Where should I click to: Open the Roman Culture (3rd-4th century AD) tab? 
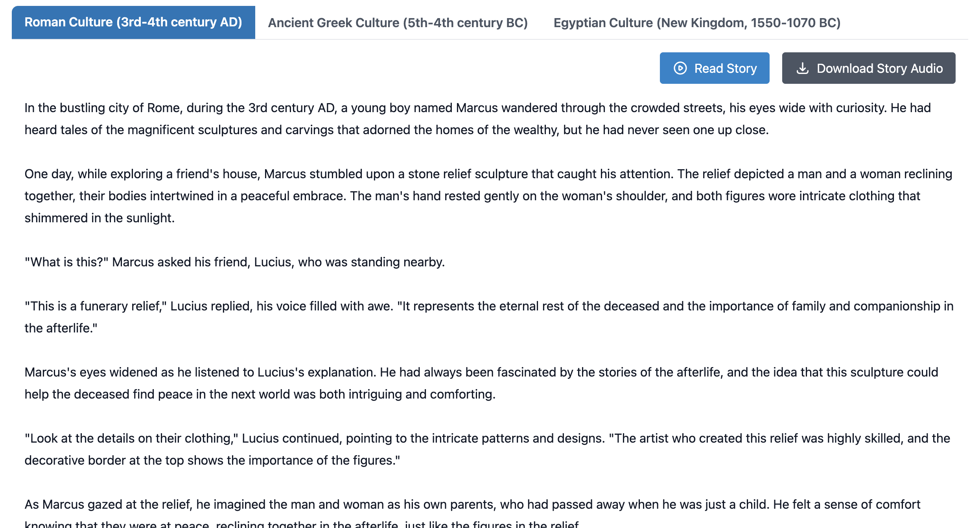click(x=133, y=22)
